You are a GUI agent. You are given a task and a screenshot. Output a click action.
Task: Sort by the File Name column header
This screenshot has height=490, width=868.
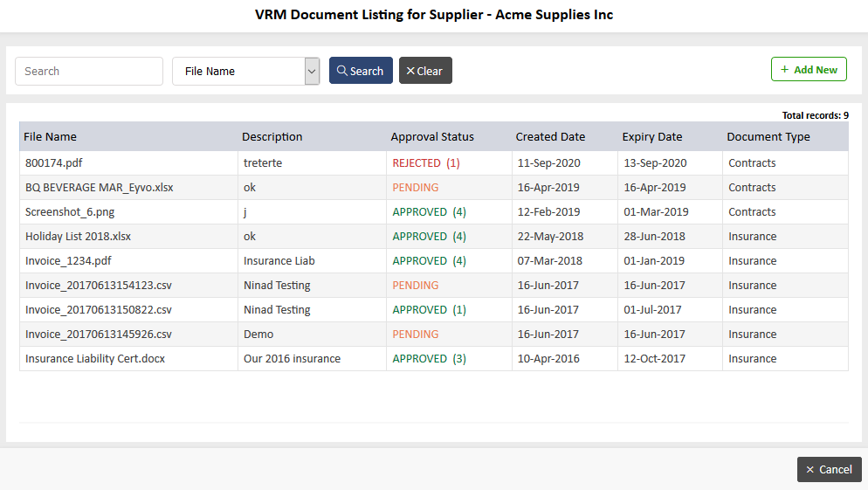click(50, 137)
